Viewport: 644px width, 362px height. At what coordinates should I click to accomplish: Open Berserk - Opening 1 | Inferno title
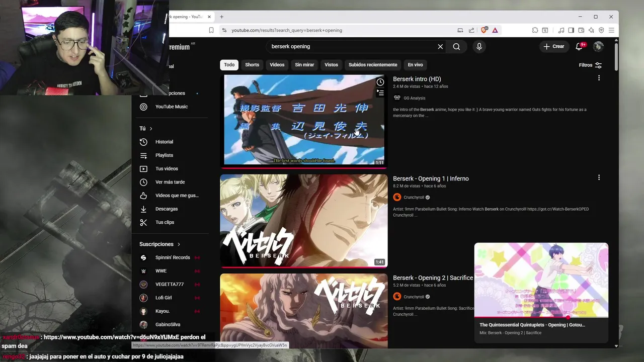[x=431, y=178]
